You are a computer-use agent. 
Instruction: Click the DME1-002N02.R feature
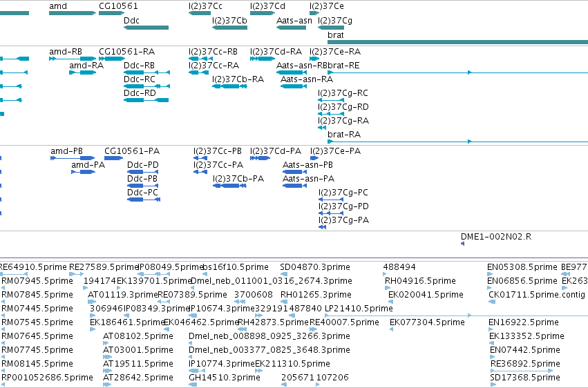coord(462,244)
